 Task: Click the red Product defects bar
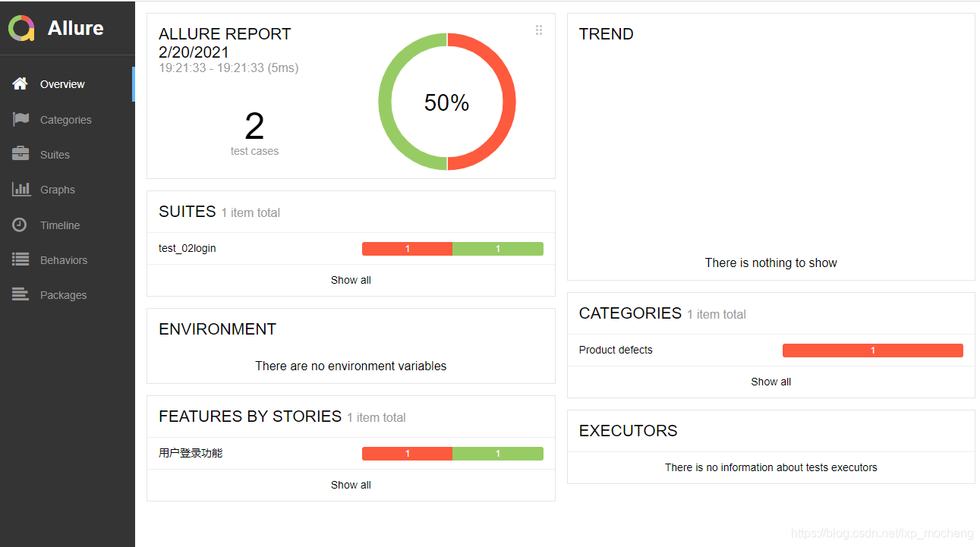pos(873,350)
